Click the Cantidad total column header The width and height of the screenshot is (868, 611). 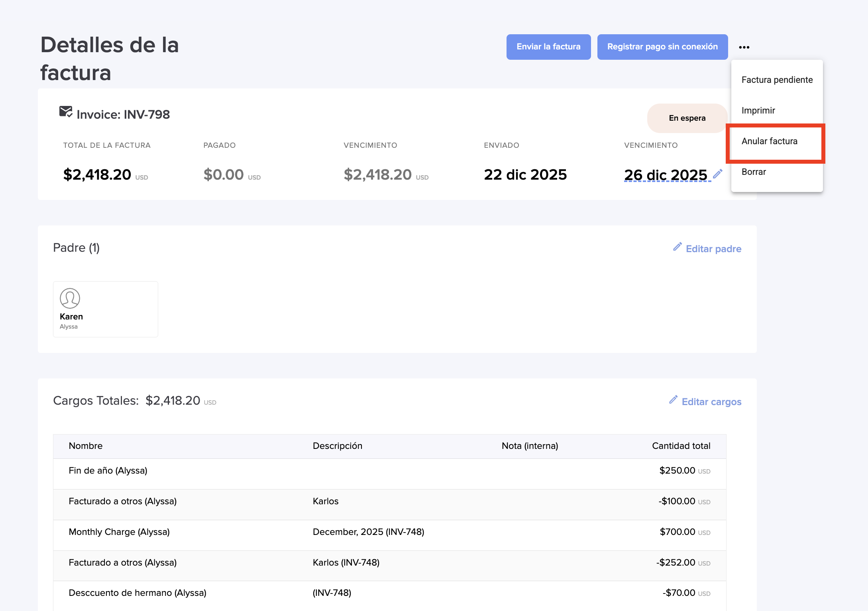[681, 446]
